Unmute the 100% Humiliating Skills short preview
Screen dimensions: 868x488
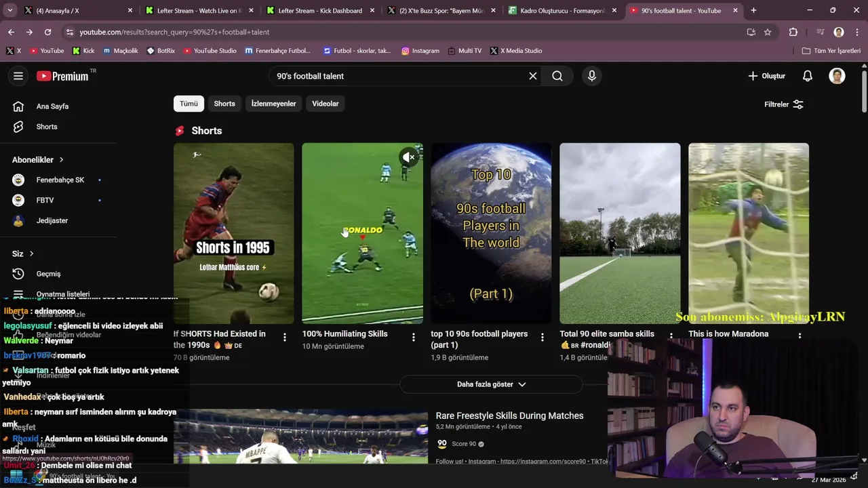pos(408,157)
